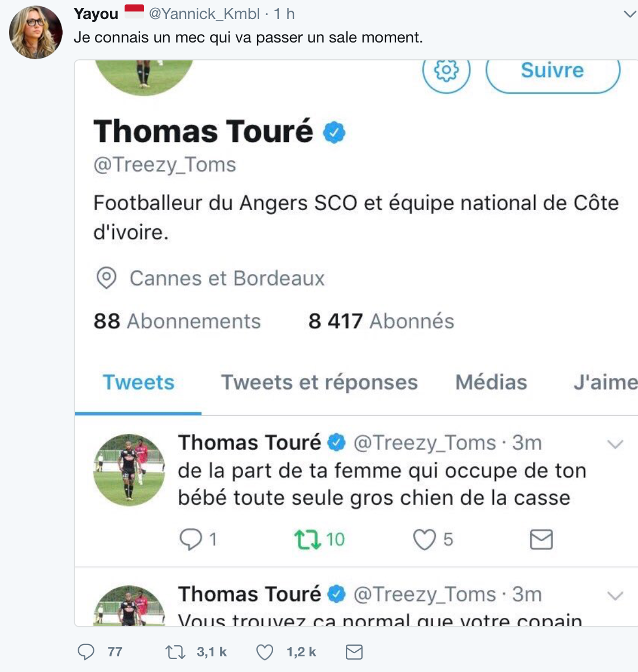Send Yayou's tweet via direct message envelope

pos(354,652)
